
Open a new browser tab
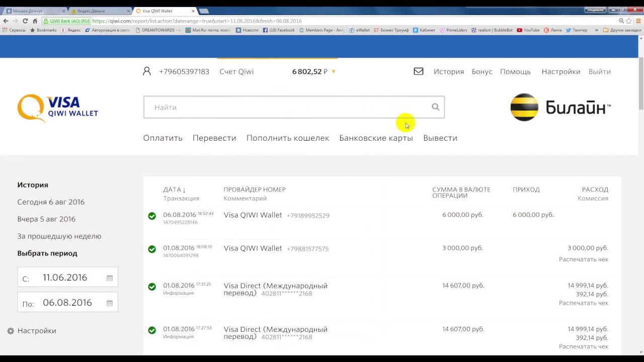[204, 11]
